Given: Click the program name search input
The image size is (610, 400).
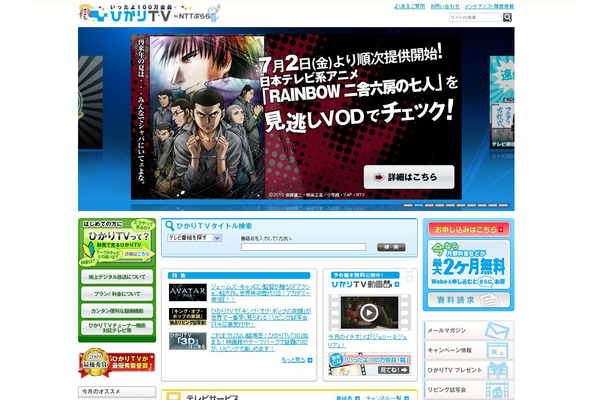Looking at the screenshot, I should point(303,247).
